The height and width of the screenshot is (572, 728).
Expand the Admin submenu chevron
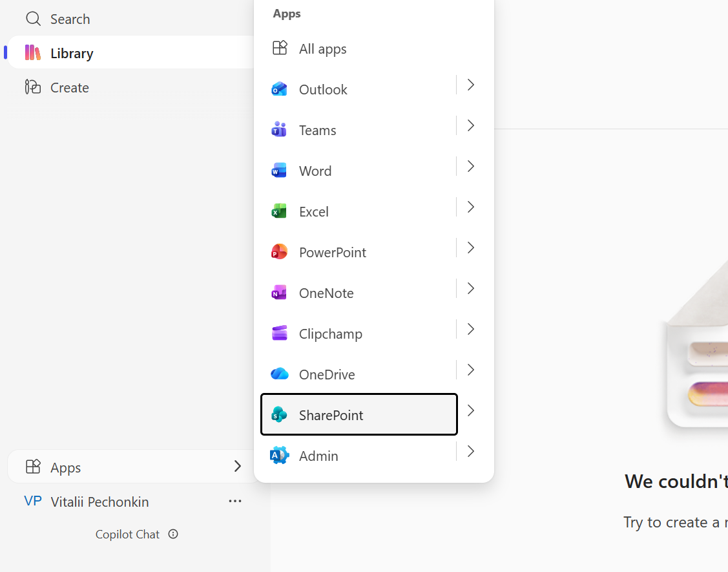tap(471, 451)
